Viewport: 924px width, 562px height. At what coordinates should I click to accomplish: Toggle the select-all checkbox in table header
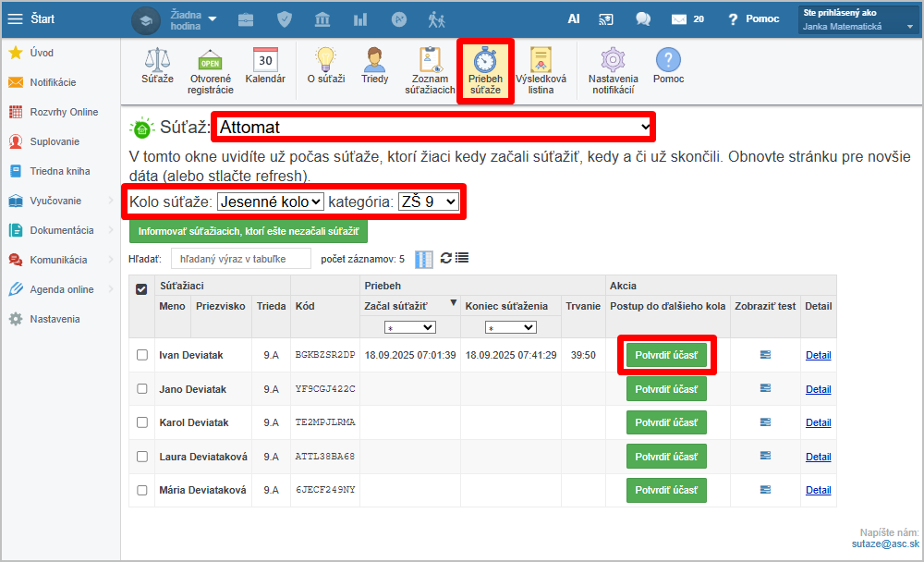pyautogui.click(x=141, y=289)
